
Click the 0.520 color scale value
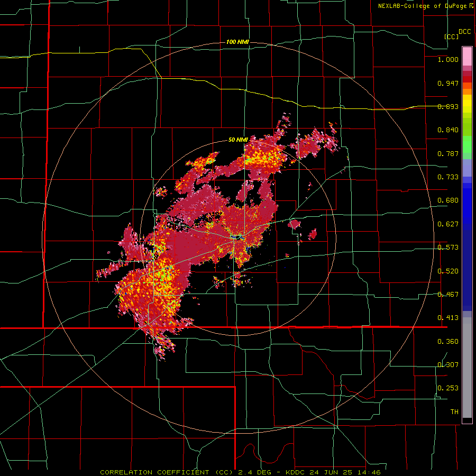click(x=448, y=271)
